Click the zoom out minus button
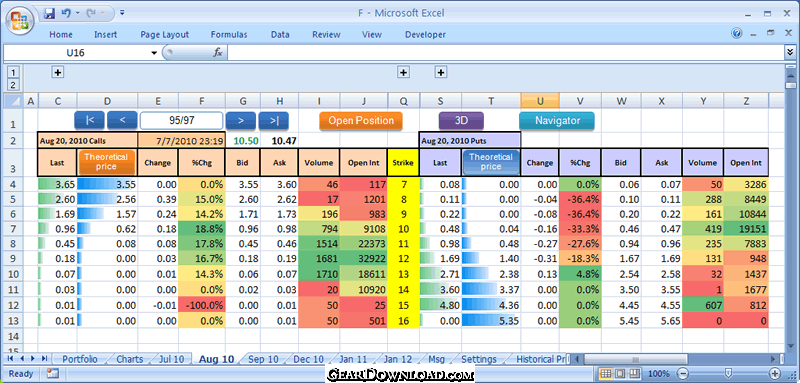This screenshot has width=800, height=383. [x=682, y=373]
